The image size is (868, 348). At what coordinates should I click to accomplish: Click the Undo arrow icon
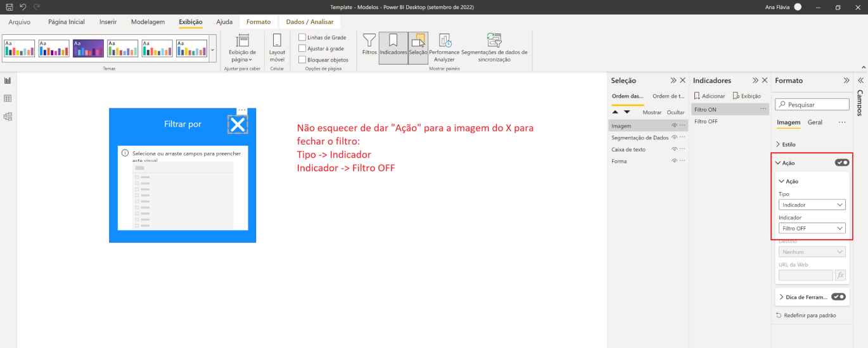tap(23, 7)
